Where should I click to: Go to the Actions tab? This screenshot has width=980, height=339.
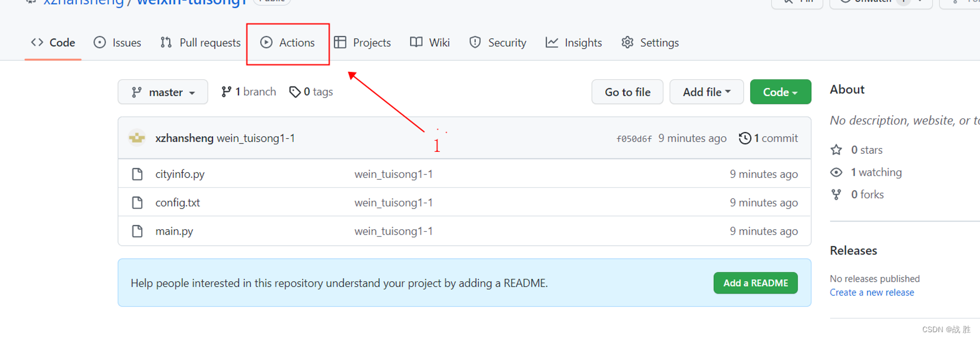point(288,43)
